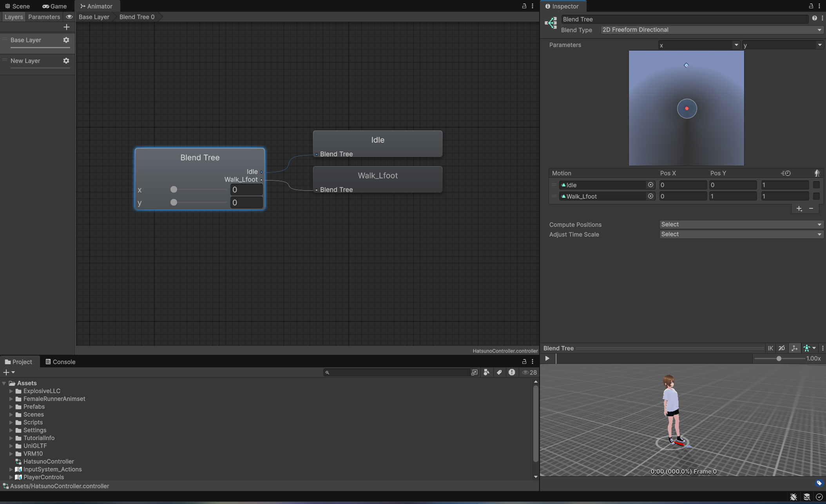Click the Search by Label tag icon
The image size is (826, 504).
pyautogui.click(x=499, y=372)
